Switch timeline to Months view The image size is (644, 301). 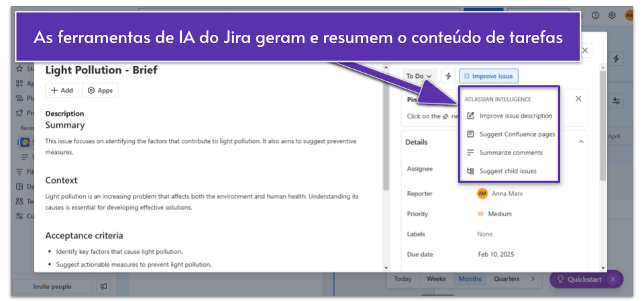click(x=470, y=279)
